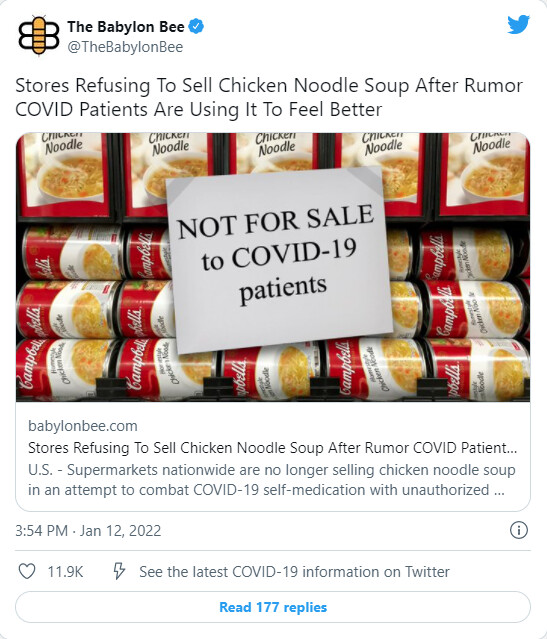Click the tweet headline text
Viewport: 547px width, 639px height.
(x=269, y=97)
